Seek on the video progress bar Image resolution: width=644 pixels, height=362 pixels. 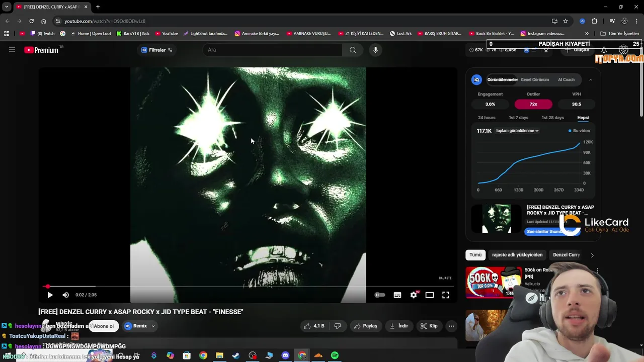click(248, 287)
